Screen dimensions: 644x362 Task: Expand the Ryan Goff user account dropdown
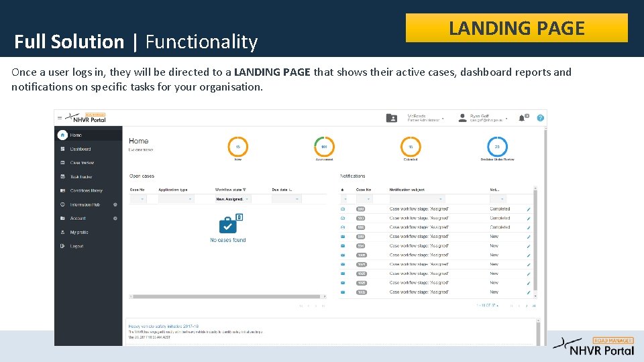[506, 119]
